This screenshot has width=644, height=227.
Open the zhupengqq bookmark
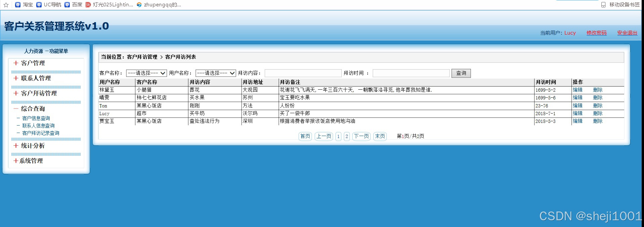click(159, 5)
